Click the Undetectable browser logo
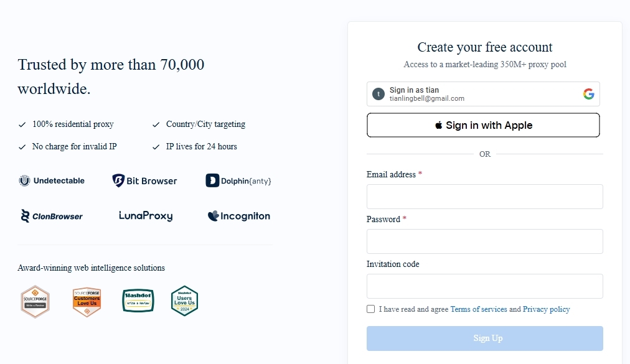The image size is (630, 364). [x=52, y=181]
